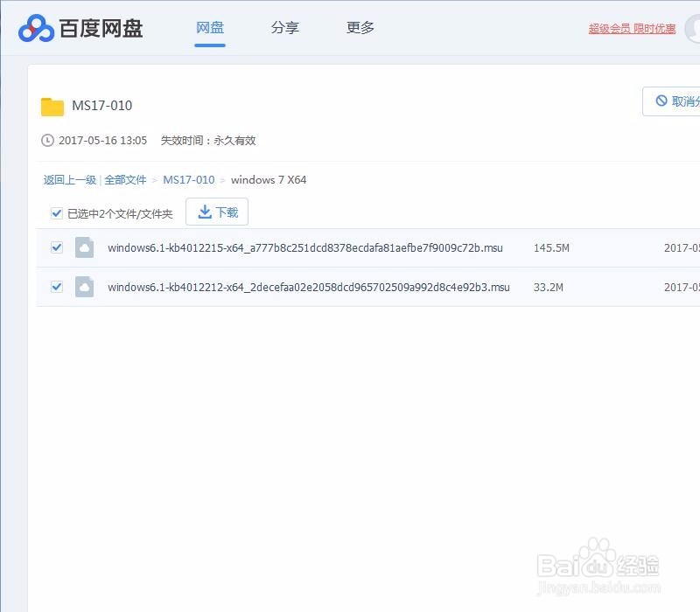The height and width of the screenshot is (612, 700).
Task: Click the 下载 download button
Action: pos(217,212)
